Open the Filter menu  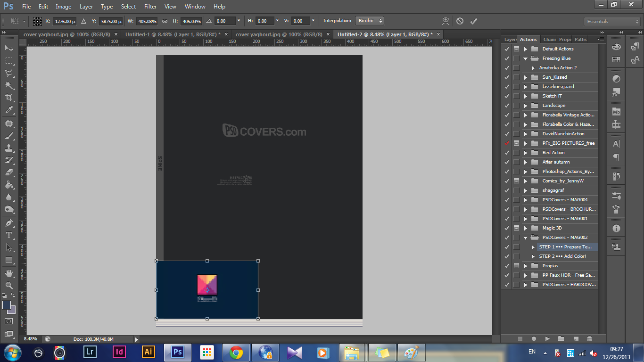pos(150,7)
